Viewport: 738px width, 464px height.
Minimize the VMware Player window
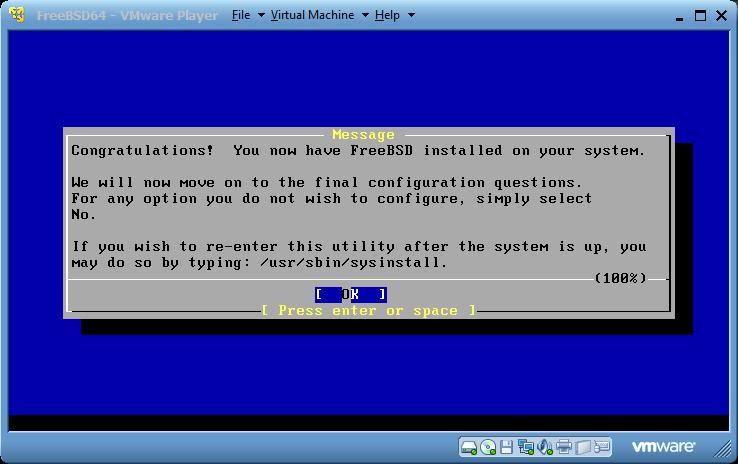tap(679, 17)
